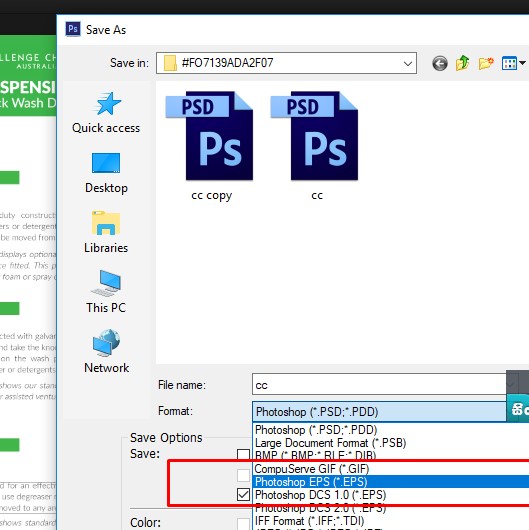Toggle the checked Save Options checkbox
The height and width of the screenshot is (530, 529).
coord(243,495)
